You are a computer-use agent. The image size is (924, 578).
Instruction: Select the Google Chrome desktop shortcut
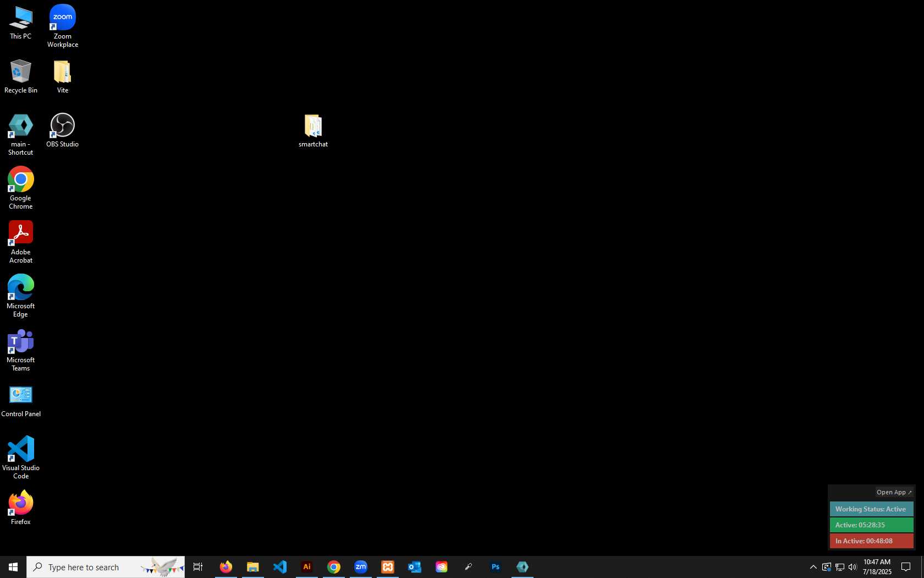[x=20, y=188]
